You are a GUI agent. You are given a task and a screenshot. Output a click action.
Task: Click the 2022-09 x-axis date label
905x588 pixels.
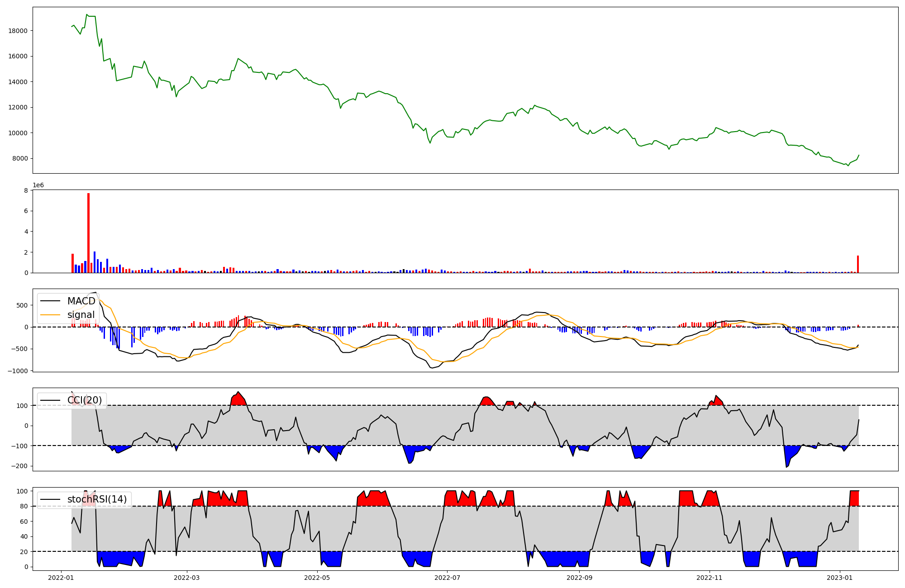pyautogui.click(x=579, y=578)
